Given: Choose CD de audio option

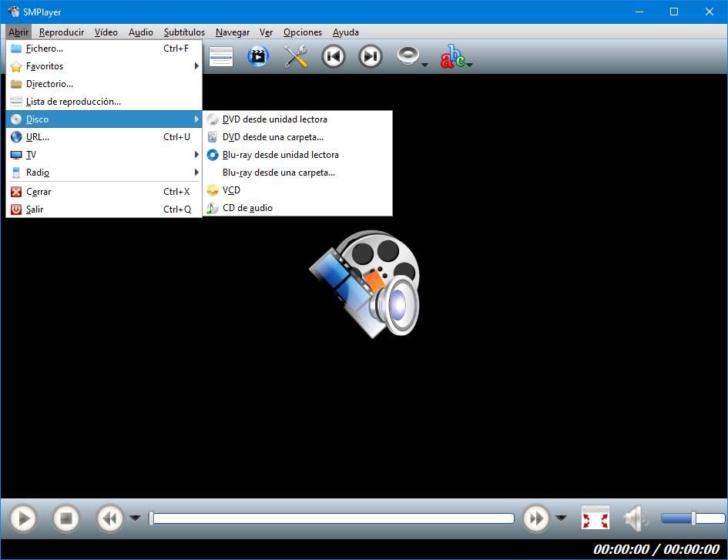Looking at the screenshot, I should 297,208.
